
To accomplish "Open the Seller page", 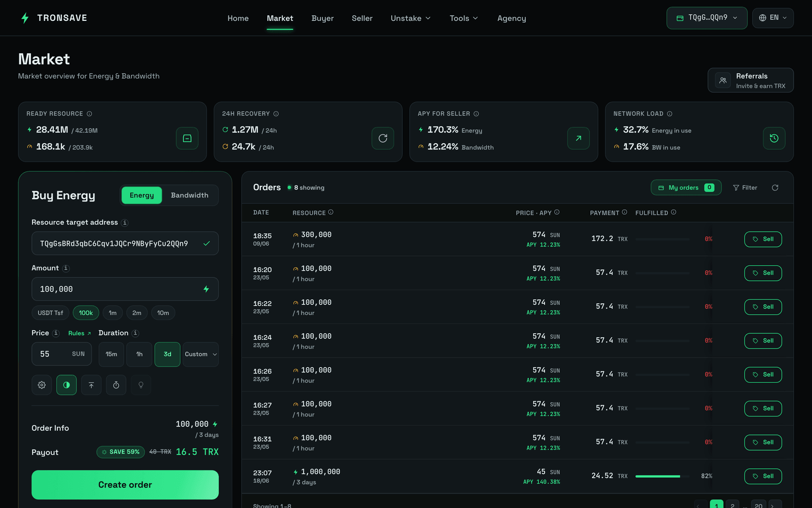I will click(x=362, y=18).
